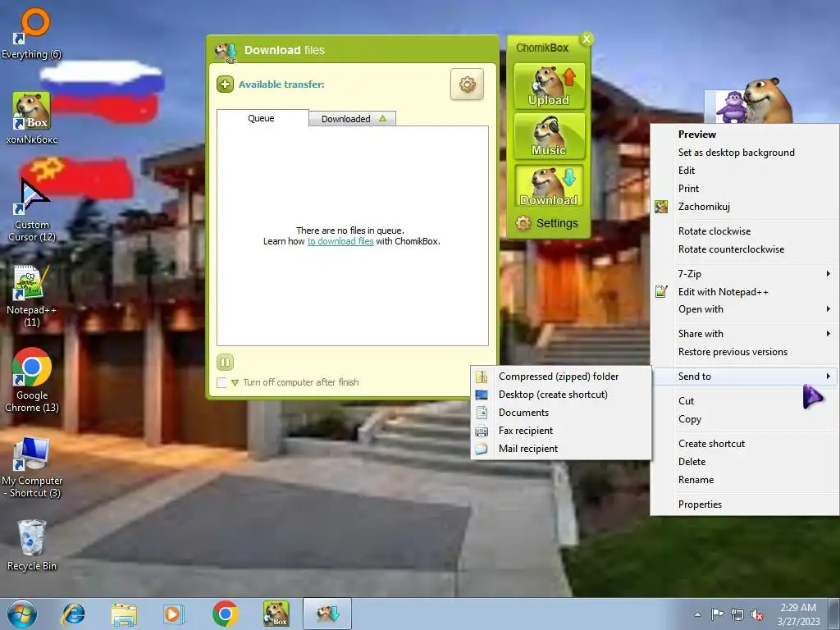Click the green plus add transfer icon

coord(225,84)
